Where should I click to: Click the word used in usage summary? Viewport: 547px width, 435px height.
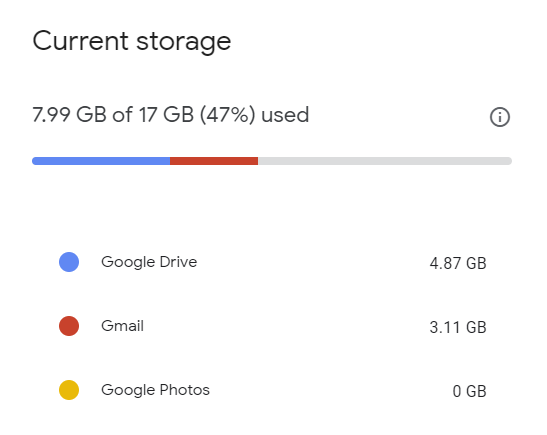285,115
